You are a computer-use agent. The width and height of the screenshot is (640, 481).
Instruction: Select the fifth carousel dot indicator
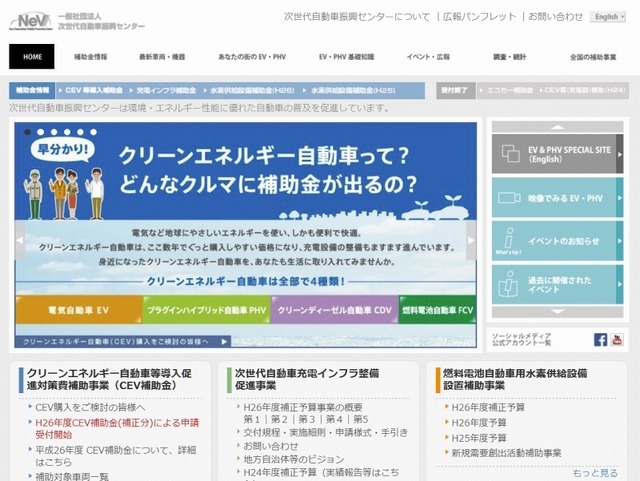(80, 132)
